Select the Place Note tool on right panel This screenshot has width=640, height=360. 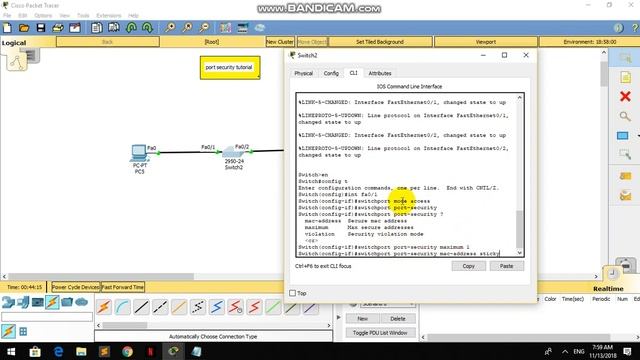625,77
